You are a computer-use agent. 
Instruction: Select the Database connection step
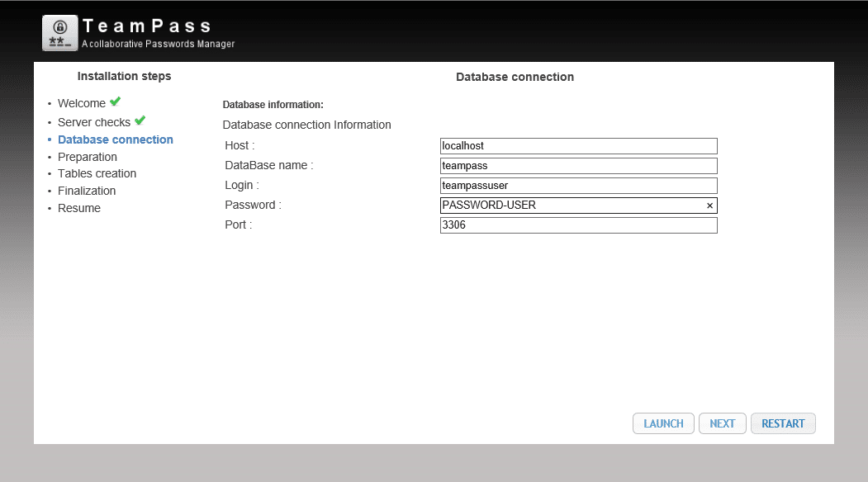click(x=115, y=139)
